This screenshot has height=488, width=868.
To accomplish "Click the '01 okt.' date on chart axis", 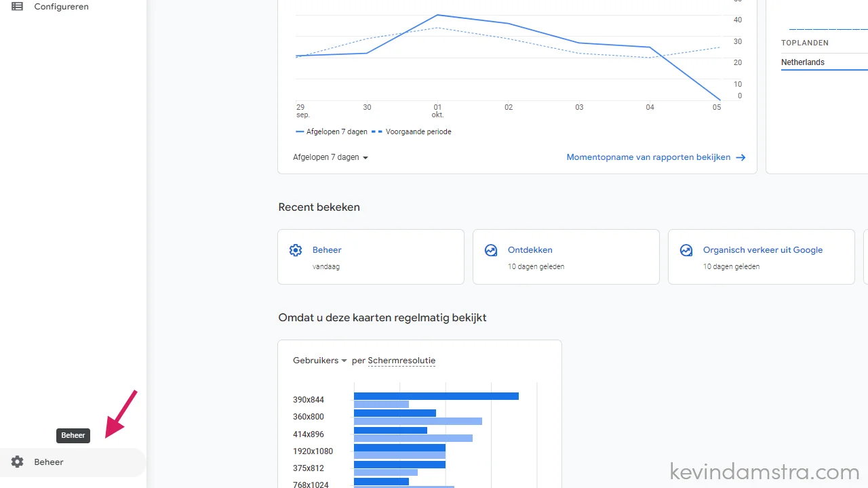I will (x=438, y=111).
